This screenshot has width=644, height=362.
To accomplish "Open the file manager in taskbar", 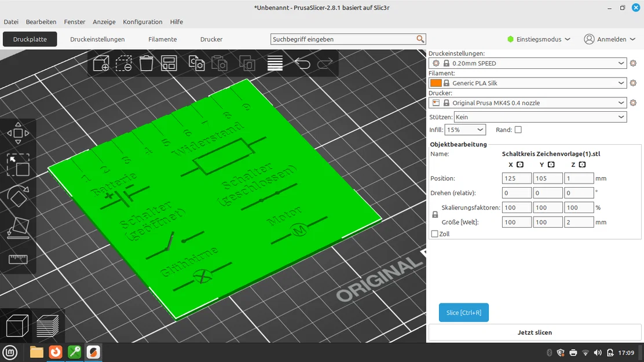I will (36, 352).
